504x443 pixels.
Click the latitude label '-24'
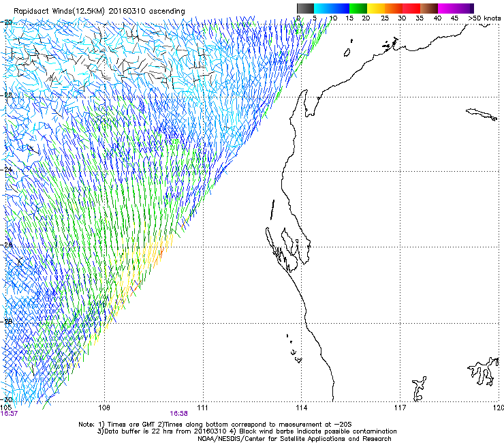(x=7, y=170)
